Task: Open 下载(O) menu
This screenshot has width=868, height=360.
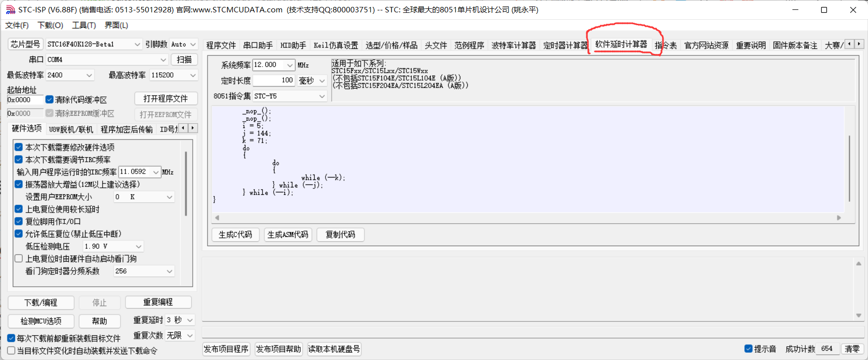Action: (50, 25)
